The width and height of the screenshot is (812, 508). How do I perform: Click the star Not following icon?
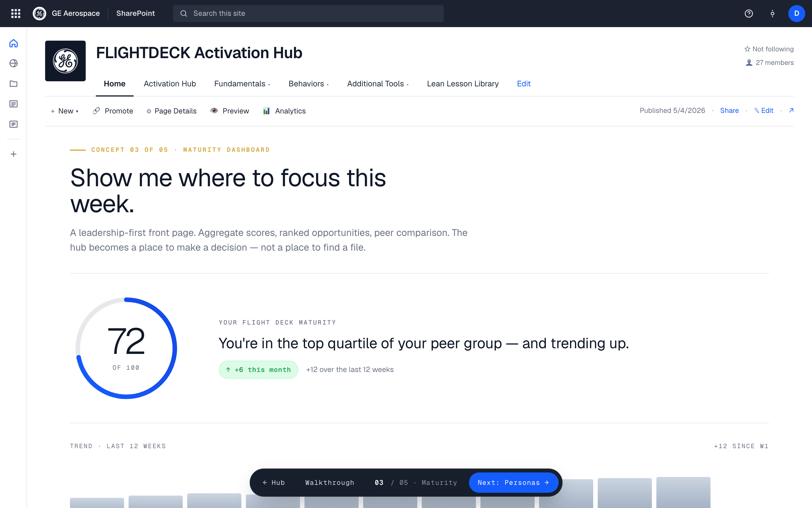point(747,49)
